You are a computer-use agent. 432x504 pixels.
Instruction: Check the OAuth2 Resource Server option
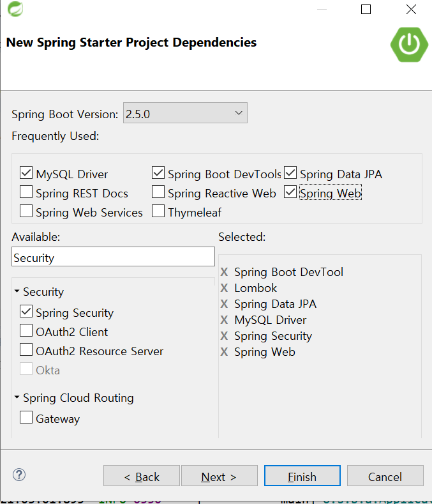click(26, 349)
